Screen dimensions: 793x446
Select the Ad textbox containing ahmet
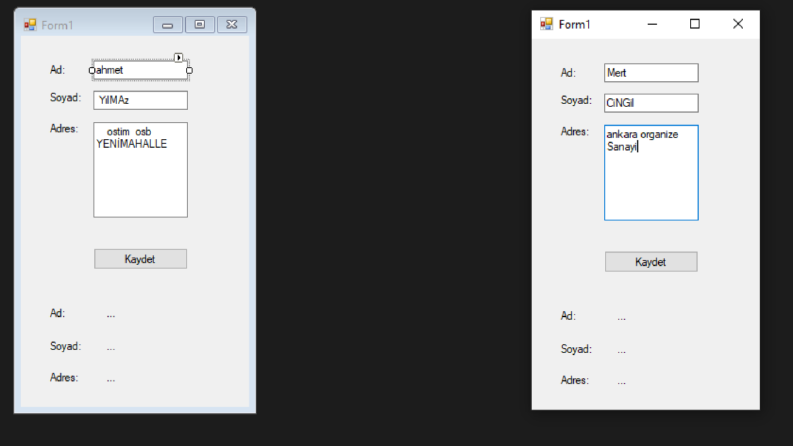click(141, 70)
